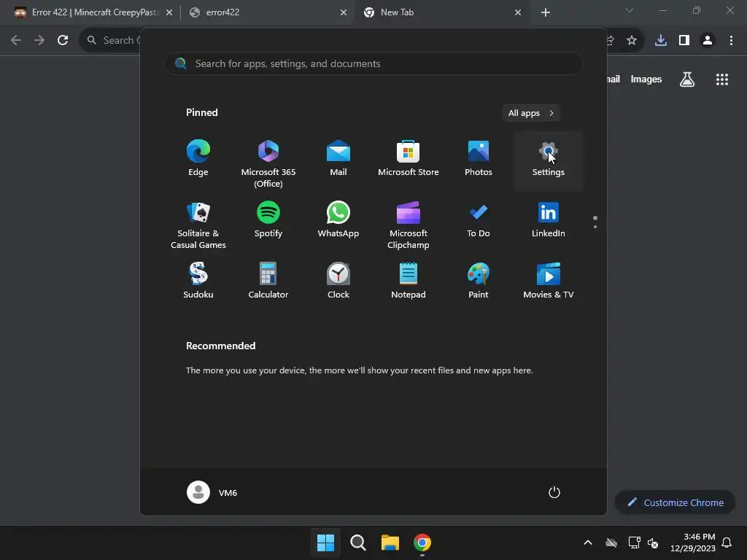
Task: Click Windows Start button on taskbar
Action: pyautogui.click(x=326, y=542)
